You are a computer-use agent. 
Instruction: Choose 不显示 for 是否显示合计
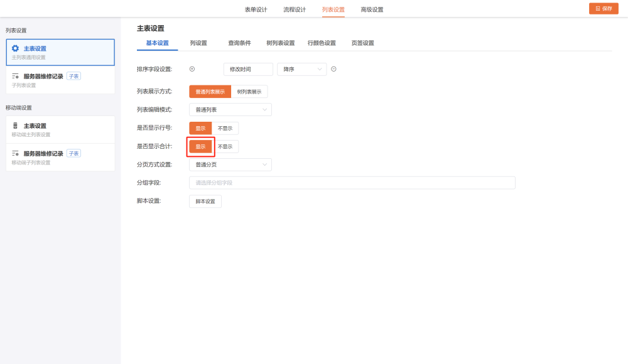point(225,146)
